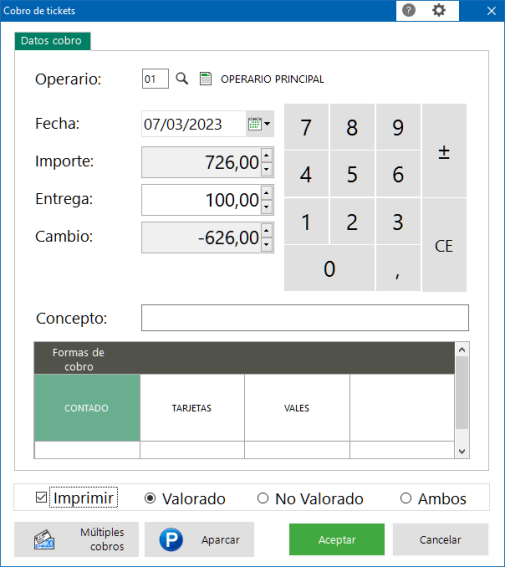Open help via the question mark icon
The width and height of the screenshot is (505, 567).
pos(409,10)
